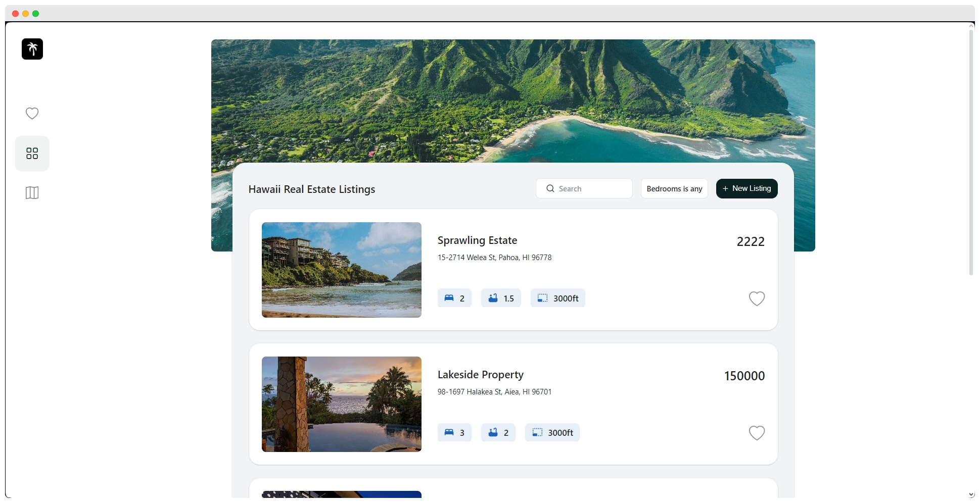Screen dimensions: 980x503
Task: Click the bed icon on Lakeside Property
Action: [449, 432]
